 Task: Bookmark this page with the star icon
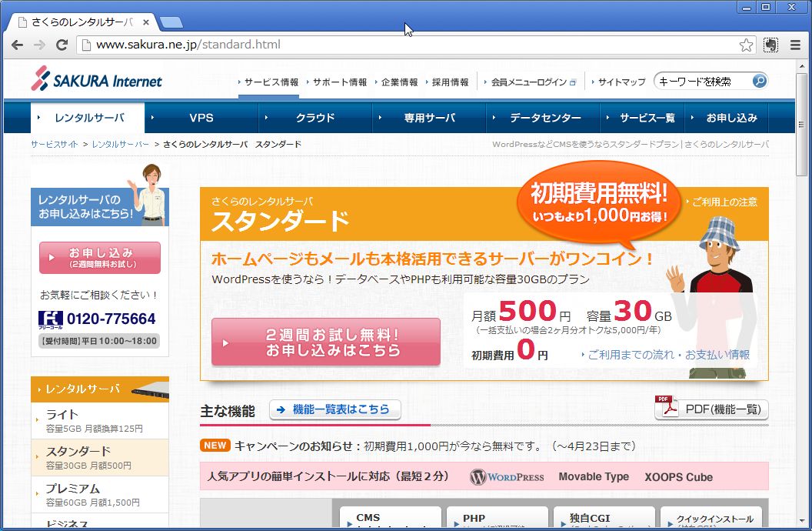pyautogui.click(x=746, y=45)
